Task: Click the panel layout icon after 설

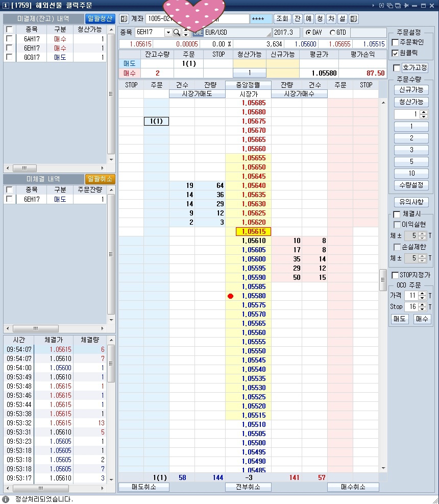Action: tap(353, 19)
